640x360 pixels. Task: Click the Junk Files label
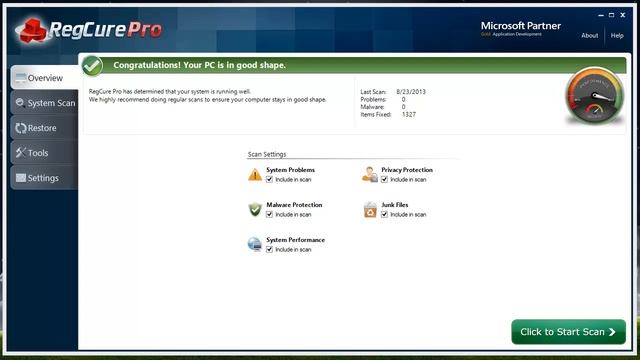[x=395, y=205]
